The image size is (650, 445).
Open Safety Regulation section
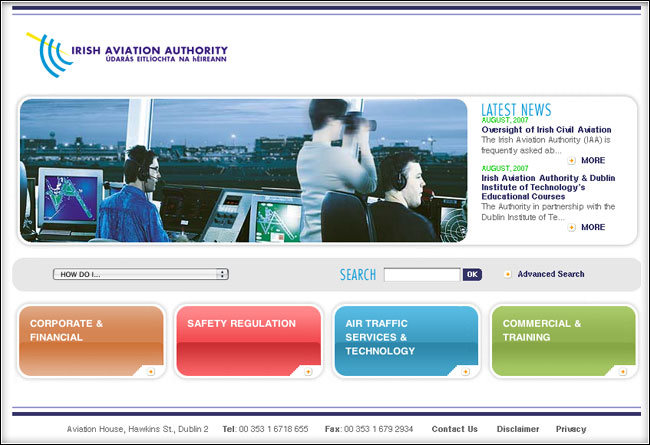pos(249,341)
